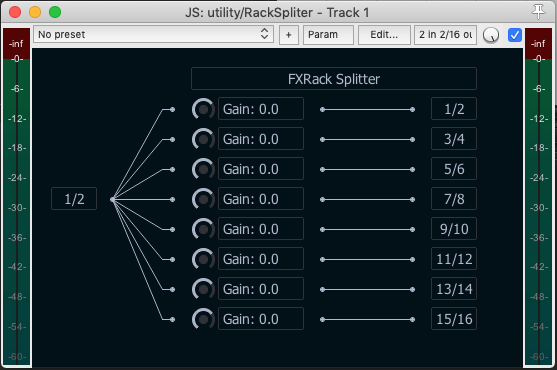Screen dimensions: 557x370
Task: Click the FXRack Splitter title box
Action: pos(334,78)
